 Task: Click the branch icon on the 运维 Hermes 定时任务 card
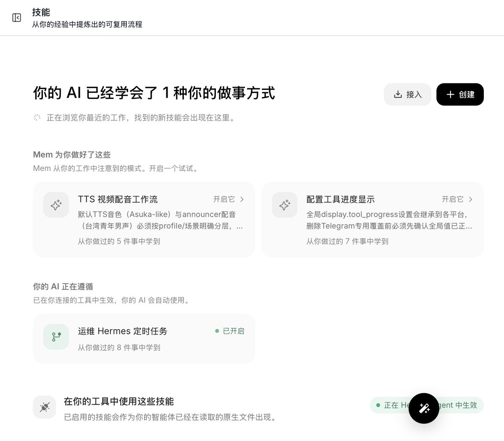click(x=56, y=337)
